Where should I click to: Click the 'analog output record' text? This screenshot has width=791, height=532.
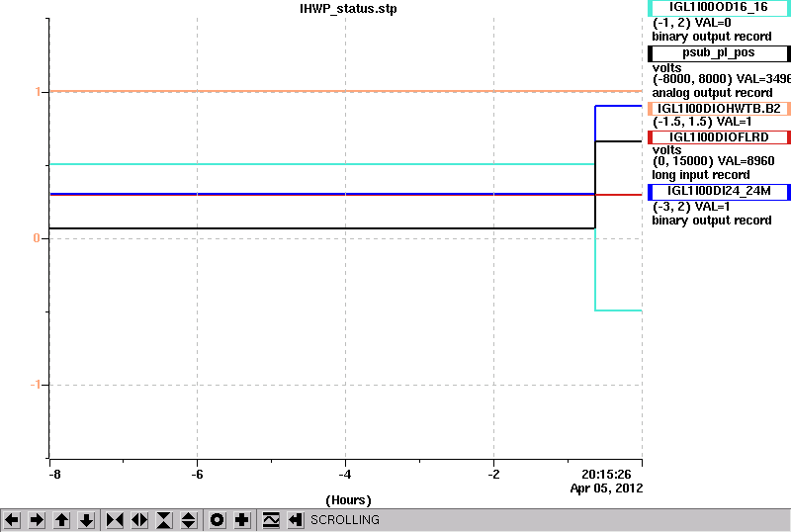click(712, 93)
